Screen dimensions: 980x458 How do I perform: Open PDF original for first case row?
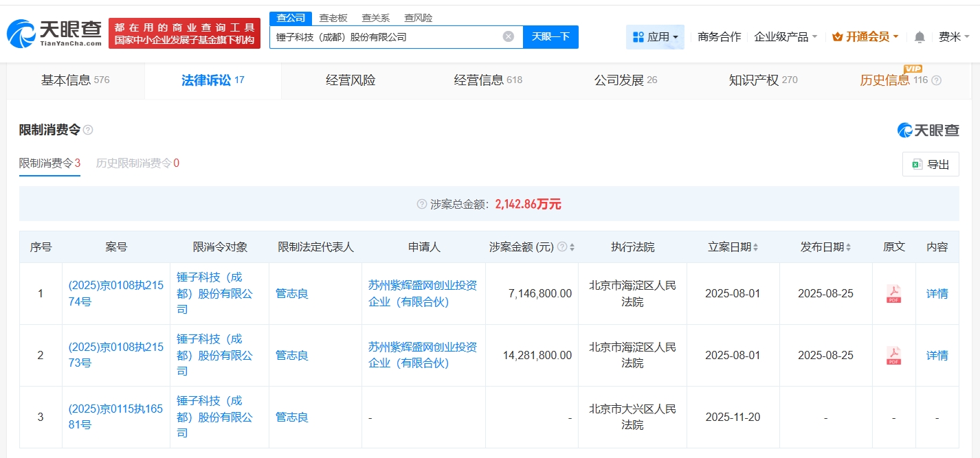point(893,294)
